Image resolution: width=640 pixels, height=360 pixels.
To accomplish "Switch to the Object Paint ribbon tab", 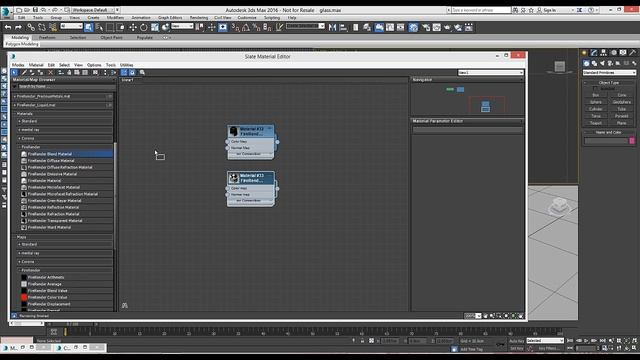I will pyautogui.click(x=111, y=38).
